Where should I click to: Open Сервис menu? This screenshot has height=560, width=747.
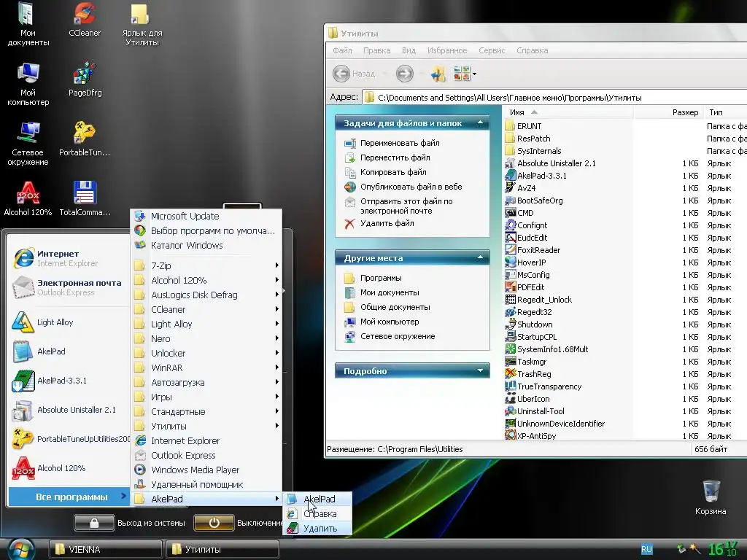[492, 50]
